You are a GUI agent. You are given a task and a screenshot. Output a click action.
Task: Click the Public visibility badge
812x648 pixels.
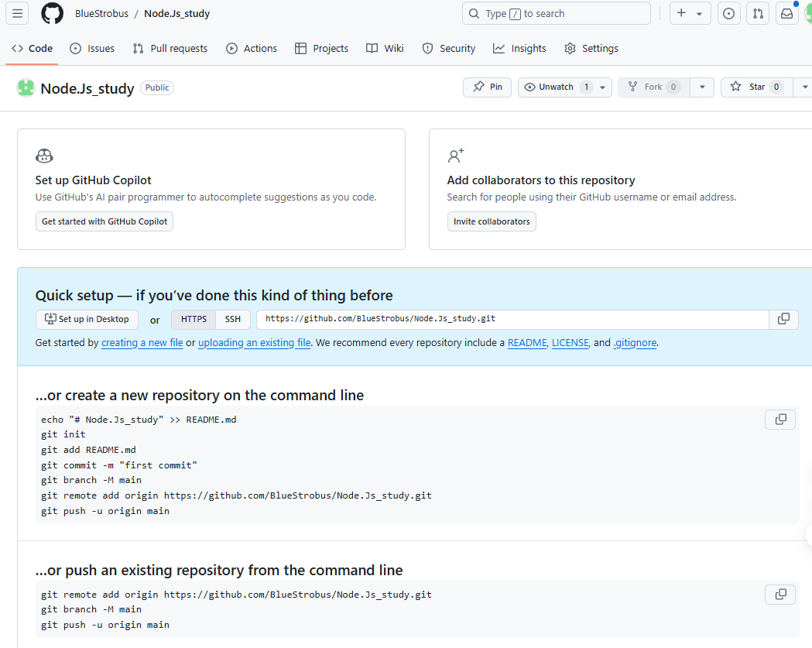click(x=157, y=87)
